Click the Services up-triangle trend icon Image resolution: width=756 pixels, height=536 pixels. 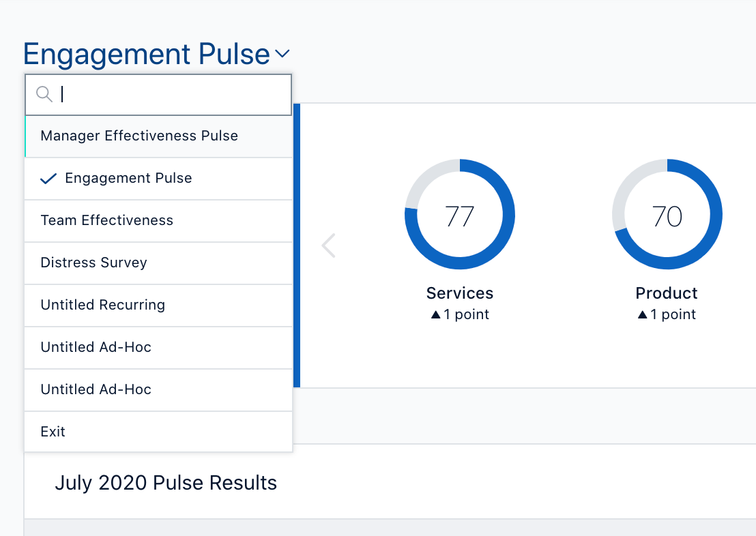click(436, 315)
